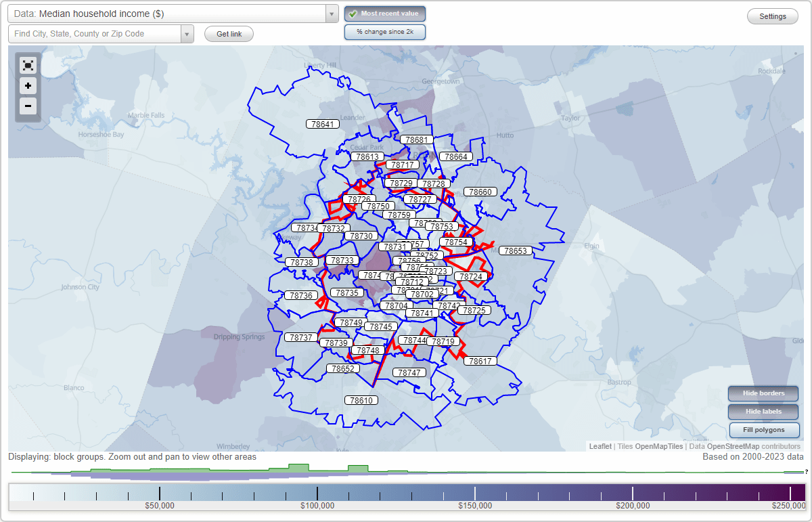Select zip code label 78753

(x=442, y=226)
